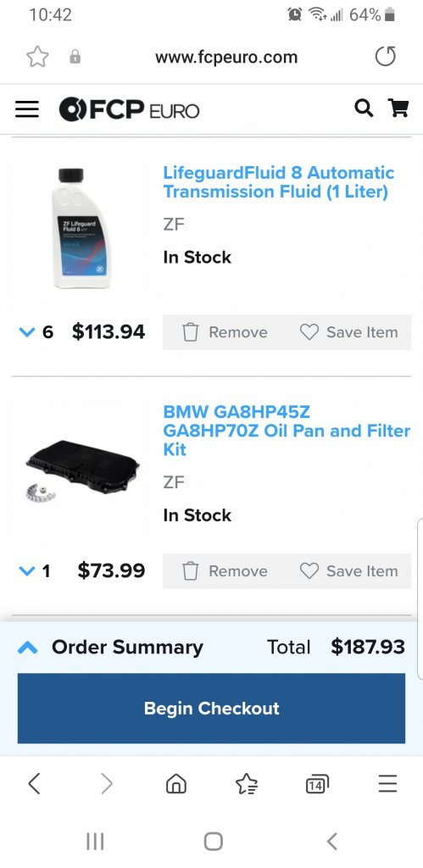This screenshot has width=423, height=868.
Task: Open the browser tabs counter showing 14
Action: click(317, 784)
